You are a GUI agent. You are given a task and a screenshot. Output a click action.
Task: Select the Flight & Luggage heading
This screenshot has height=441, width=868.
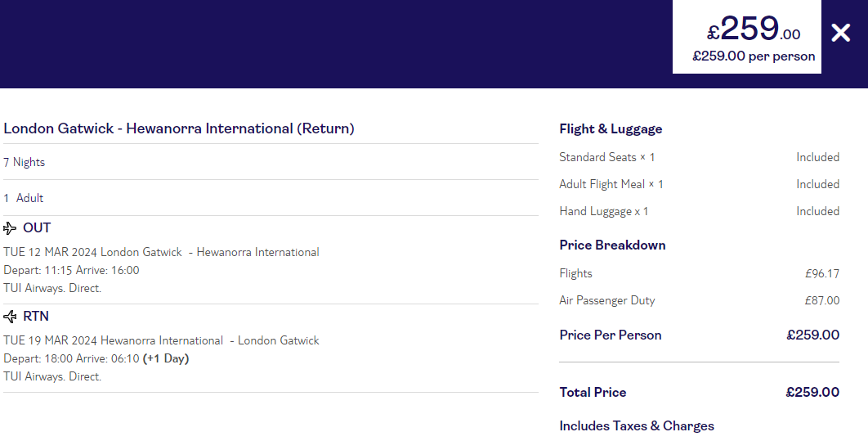point(611,129)
